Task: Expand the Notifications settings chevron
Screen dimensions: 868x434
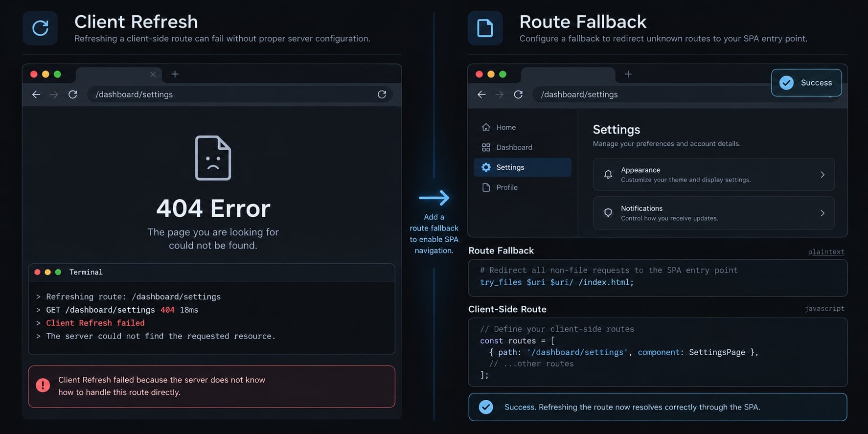Action: click(x=822, y=213)
